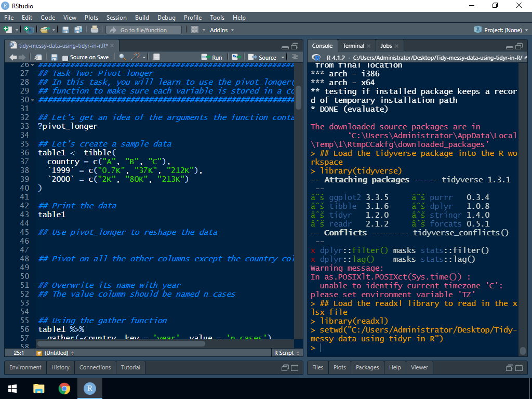Print the current file

point(94,30)
